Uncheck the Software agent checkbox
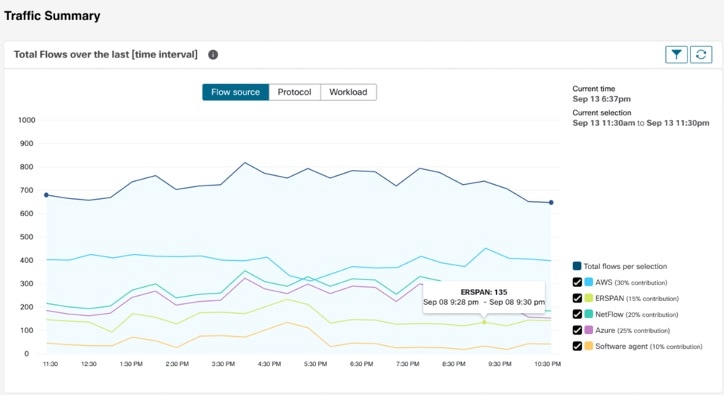 [x=577, y=346]
